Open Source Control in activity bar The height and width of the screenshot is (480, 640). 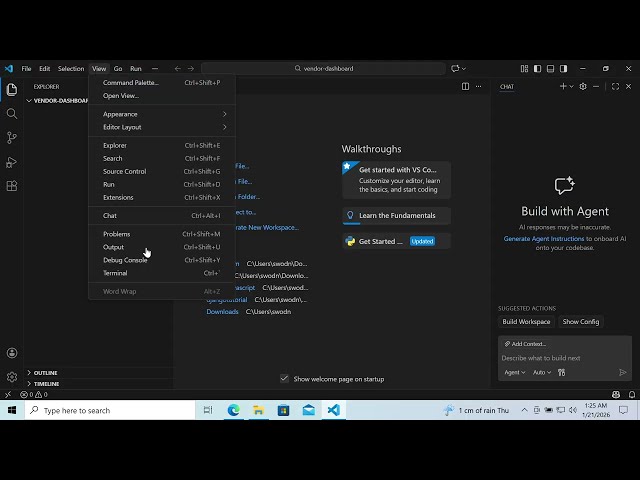12,138
